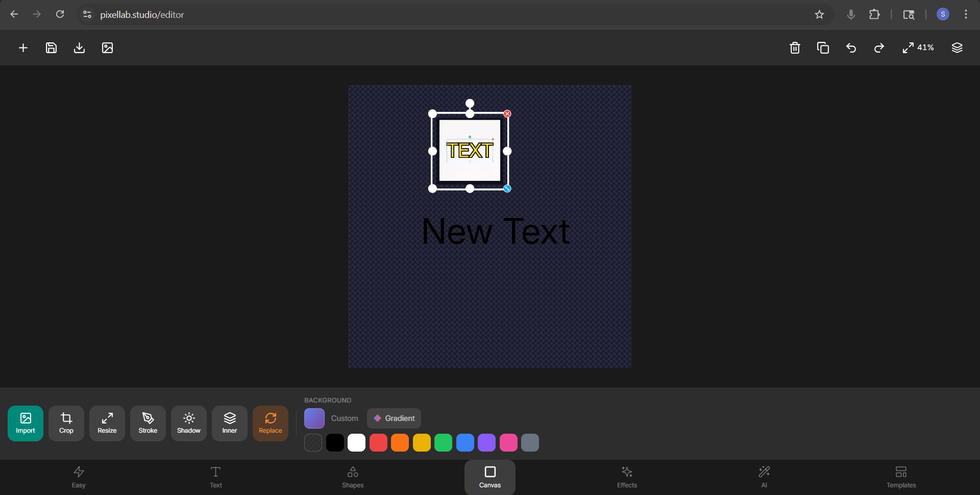980x495 pixels.
Task: Click the blue scale handle on selected image
Action: [507, 188]
